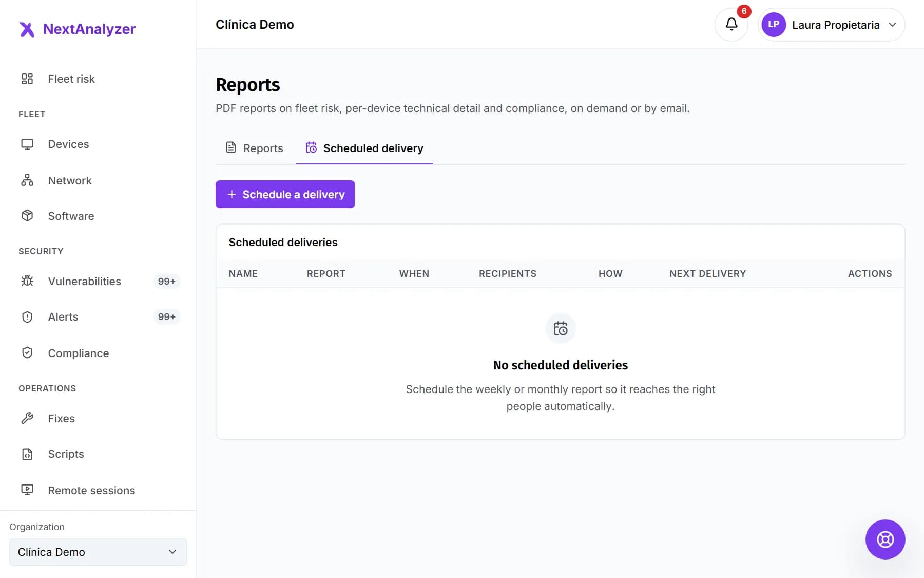This screenshot has height=578, width=924.
Task: Click the LP user avatar
Action: pos(774,24)
